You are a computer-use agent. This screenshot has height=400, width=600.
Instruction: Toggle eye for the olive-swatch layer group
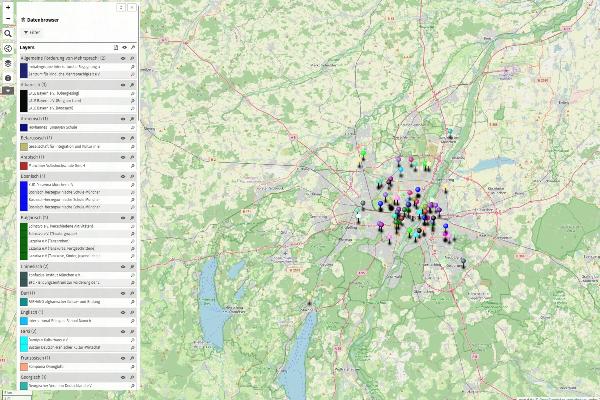click(x=123, y=138)
